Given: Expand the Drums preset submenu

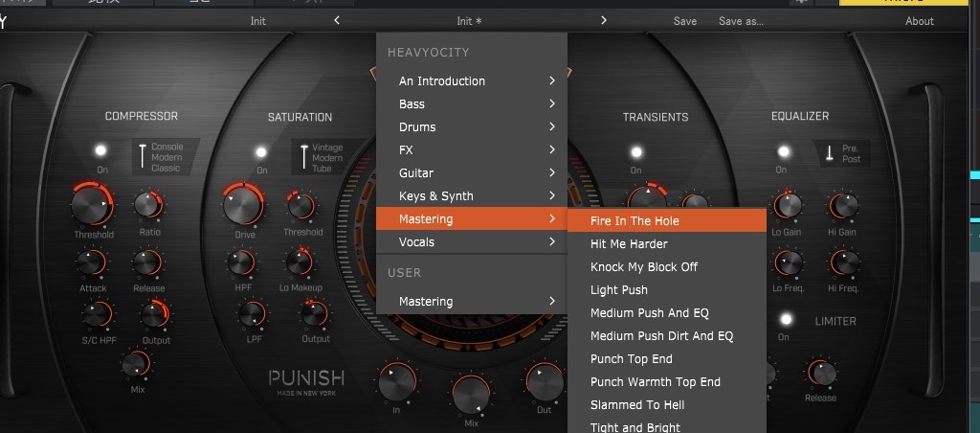Looking at the screenshot, I should (473, 127).
